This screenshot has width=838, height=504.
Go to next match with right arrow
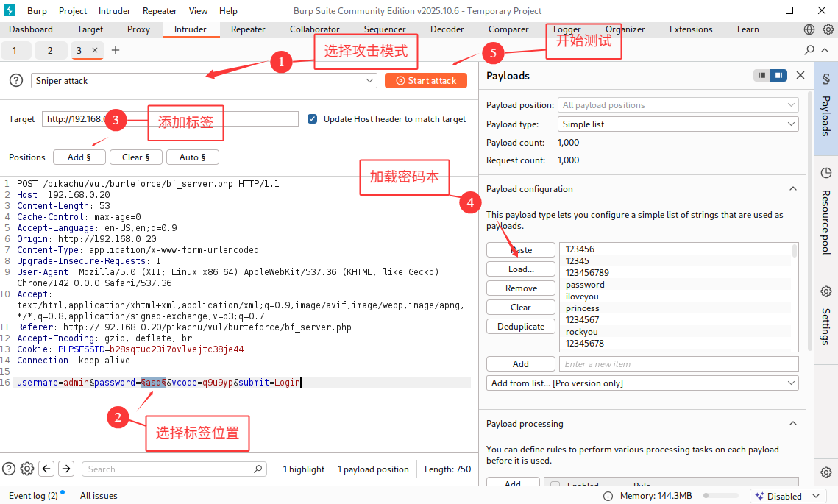pos(66,469)
